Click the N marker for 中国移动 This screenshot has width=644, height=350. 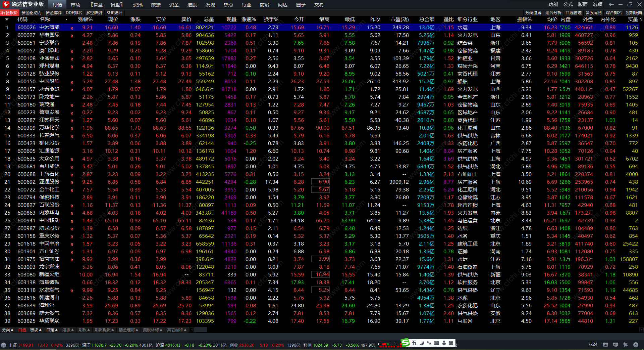(x=72, y=221)
